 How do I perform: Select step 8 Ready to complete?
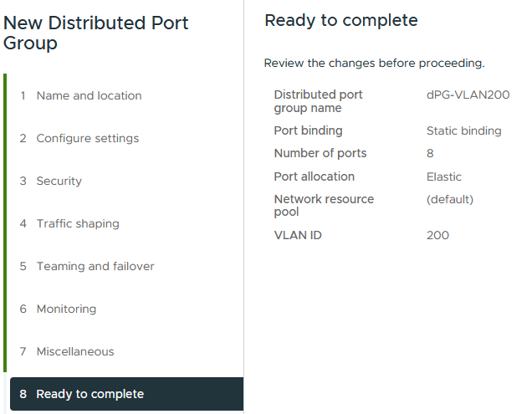90,394
